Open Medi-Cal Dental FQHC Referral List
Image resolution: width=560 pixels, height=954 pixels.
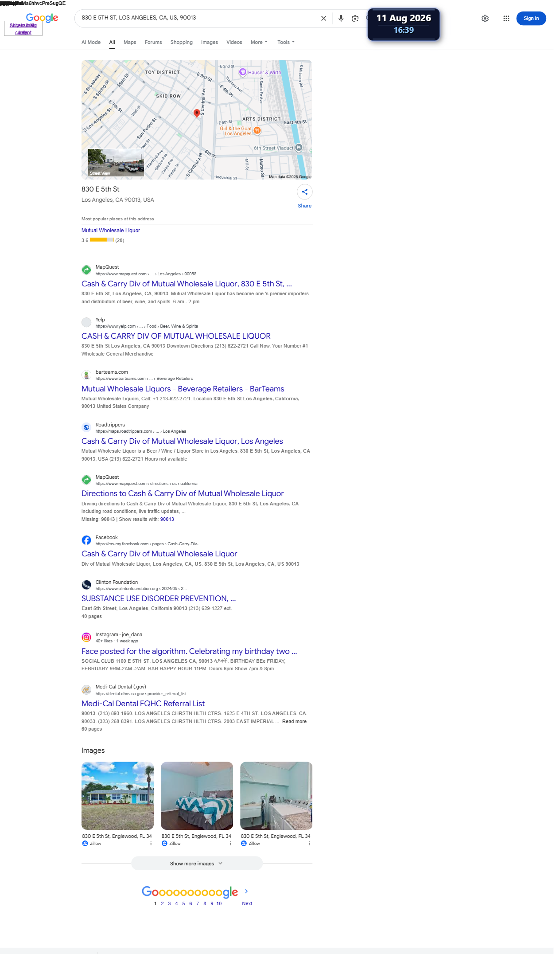point(143,704)
